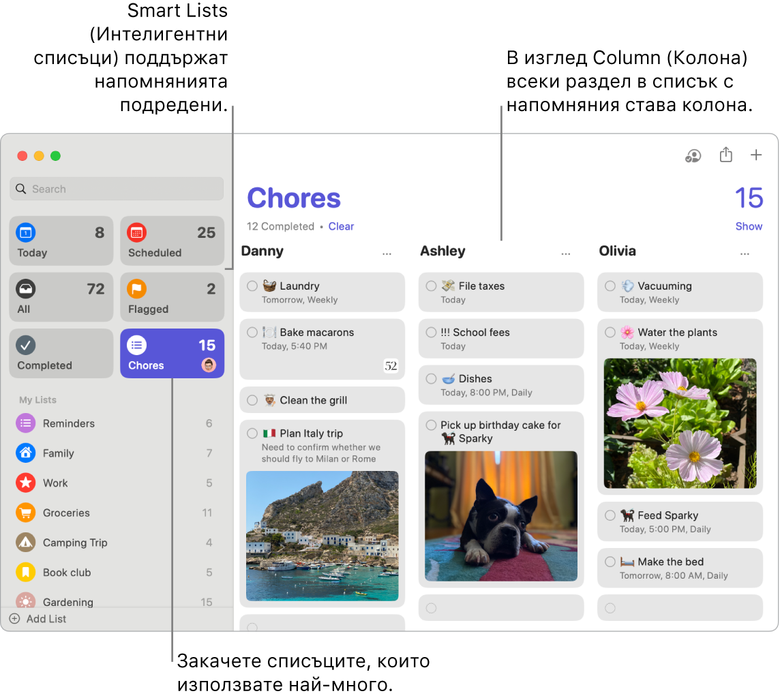Click the red Work star icon

(26, 483)
